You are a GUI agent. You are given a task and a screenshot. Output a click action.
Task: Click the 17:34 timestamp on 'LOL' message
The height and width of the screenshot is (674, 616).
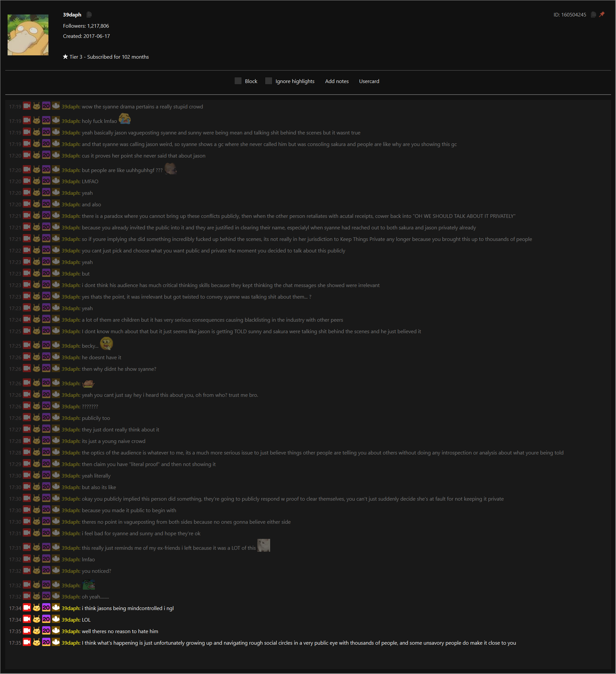[15, 620]
